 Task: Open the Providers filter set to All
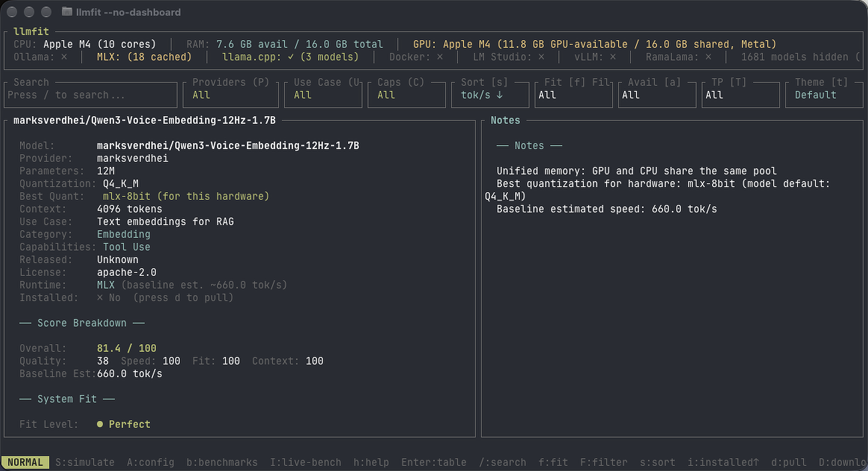point(231,95)
